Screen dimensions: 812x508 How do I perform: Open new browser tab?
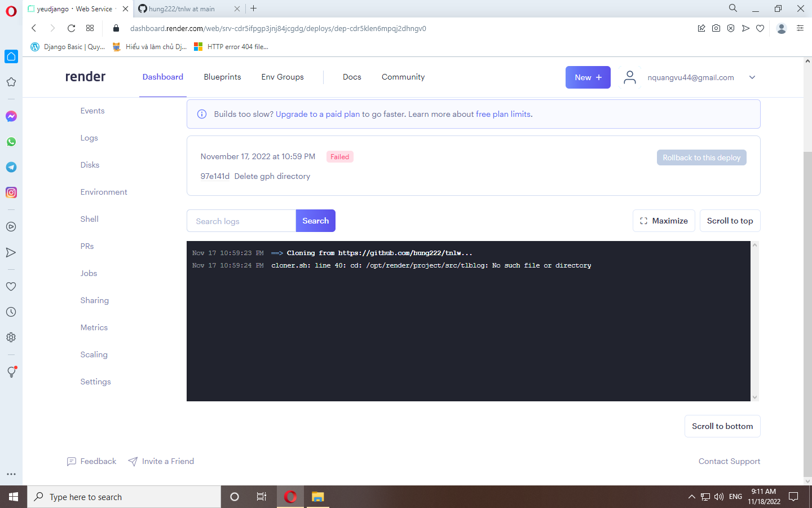tap(254, 8)
